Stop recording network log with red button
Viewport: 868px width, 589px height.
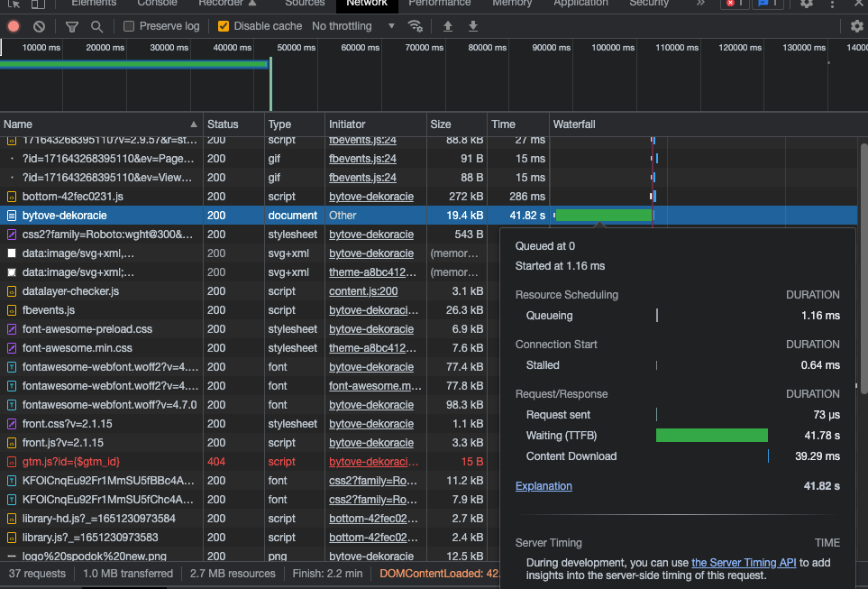(14, 26)
